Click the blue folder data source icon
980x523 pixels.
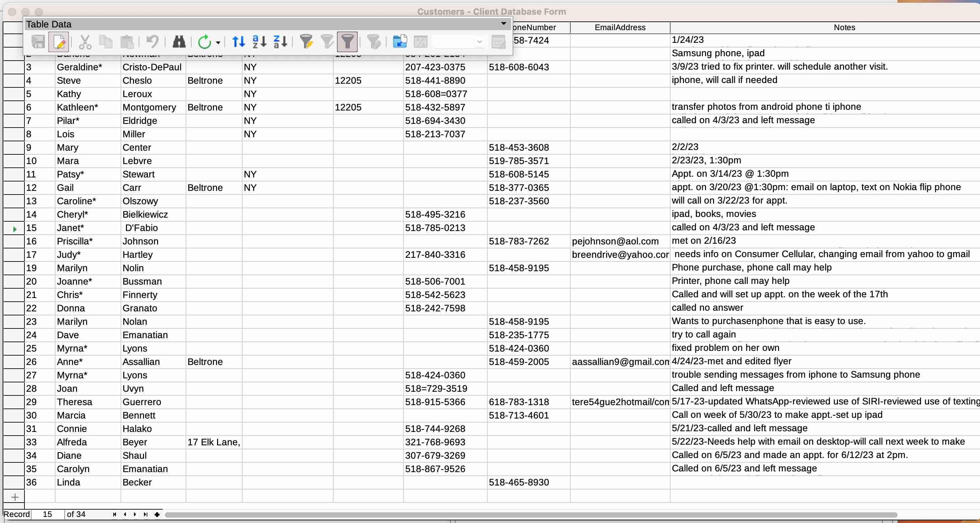[x=400, y=42]
